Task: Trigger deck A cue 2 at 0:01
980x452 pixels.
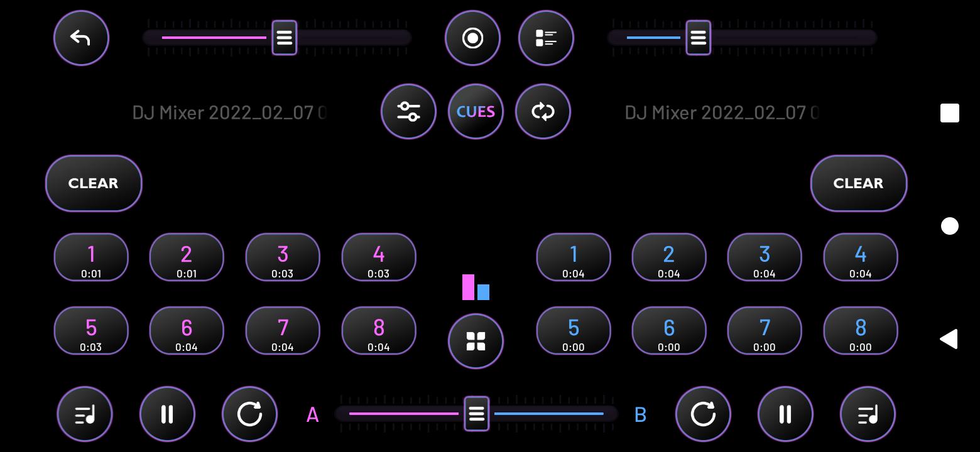Action: coord(187,257)
